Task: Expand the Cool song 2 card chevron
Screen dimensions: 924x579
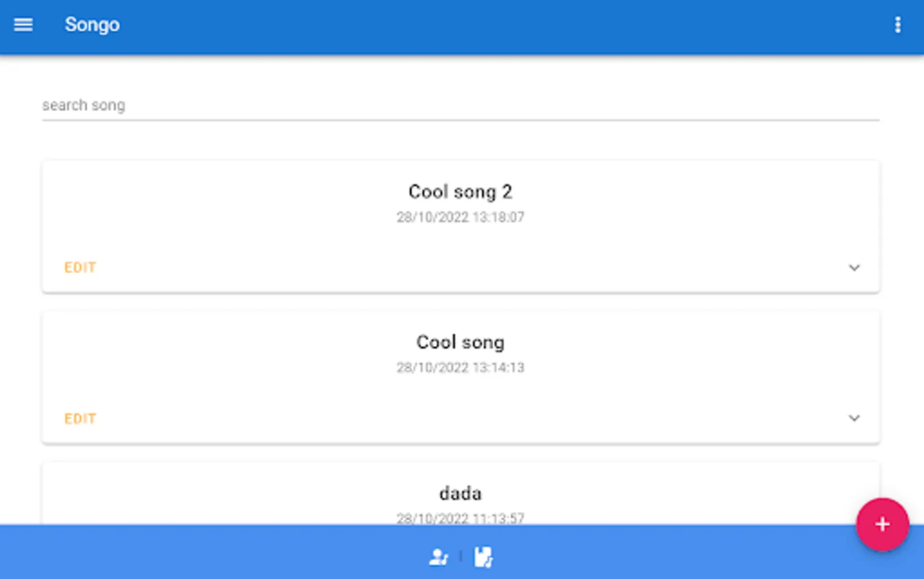Action: click(854, 268)
